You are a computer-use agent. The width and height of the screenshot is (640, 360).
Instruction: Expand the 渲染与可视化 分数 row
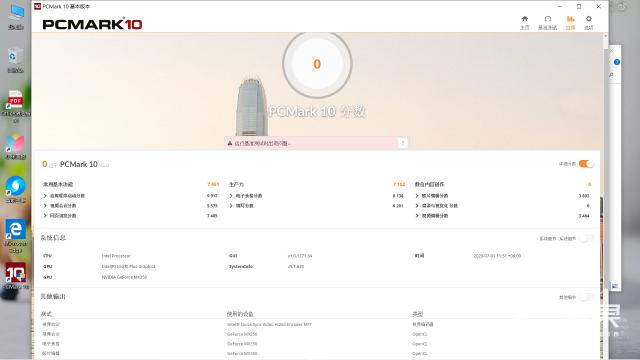(436, 206)
